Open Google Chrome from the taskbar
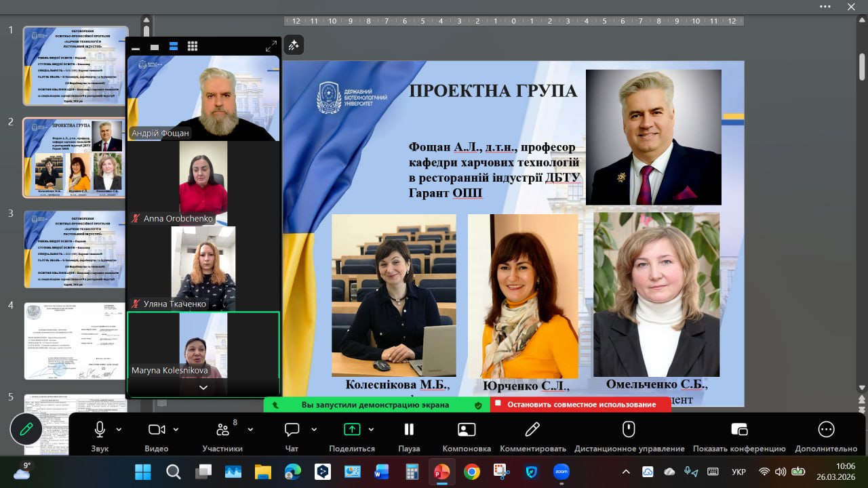The image size is (868, 488). pos(472,472)
